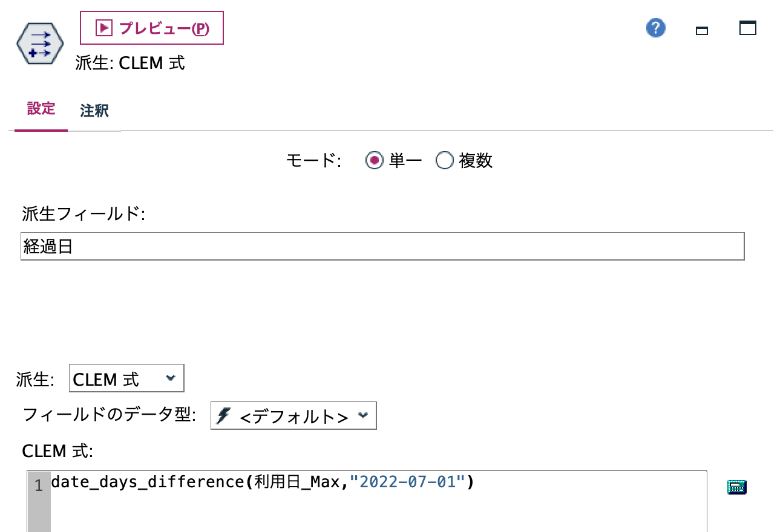Click the arrows inside the Derive node symbol
Viewport: 783px width, 532px height.
41,43
